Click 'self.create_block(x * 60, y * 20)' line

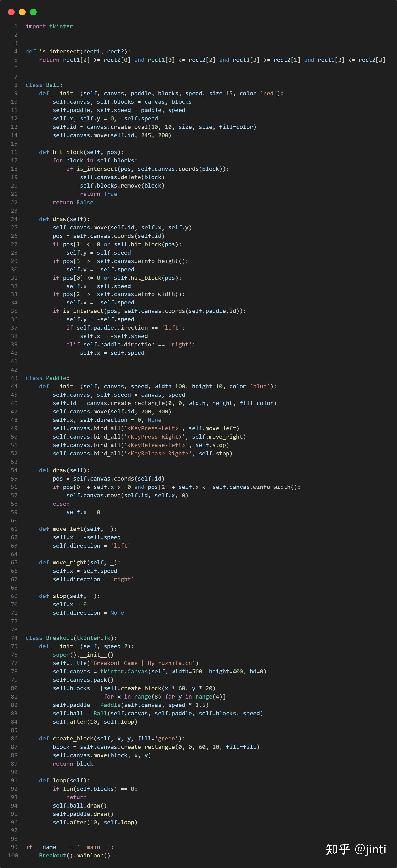point(134,688)
